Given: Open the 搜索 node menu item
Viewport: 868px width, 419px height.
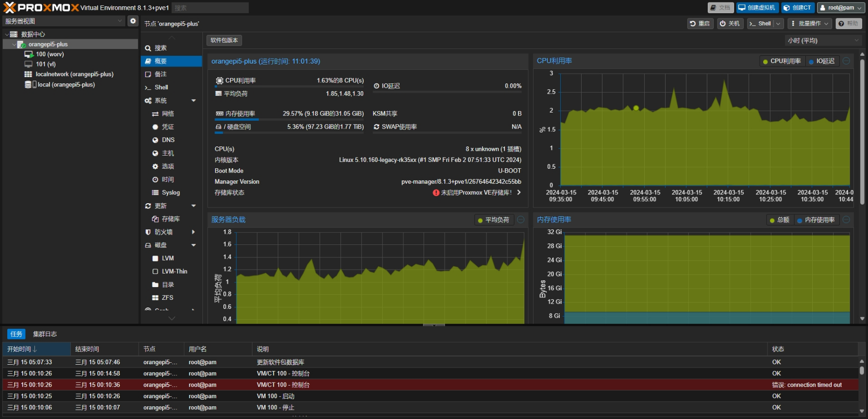Looking at the screenshot, I should [171, 48].
